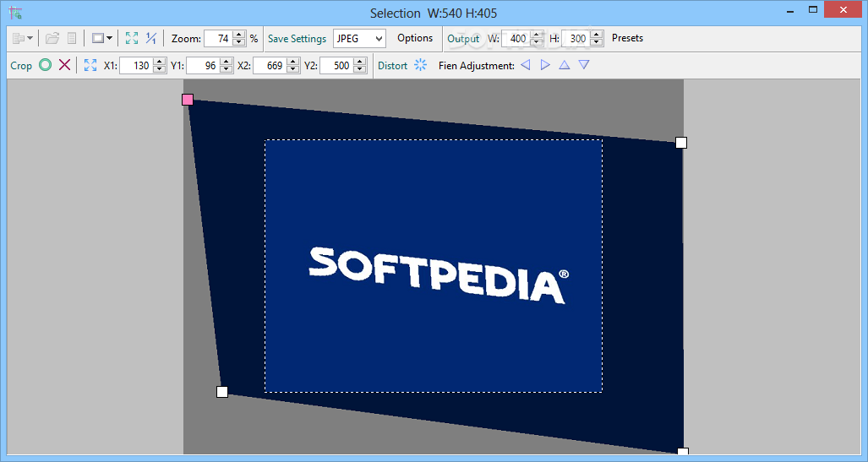Increase X1 with up spinner arrow

pyautogui.click(x=160, y=62)
